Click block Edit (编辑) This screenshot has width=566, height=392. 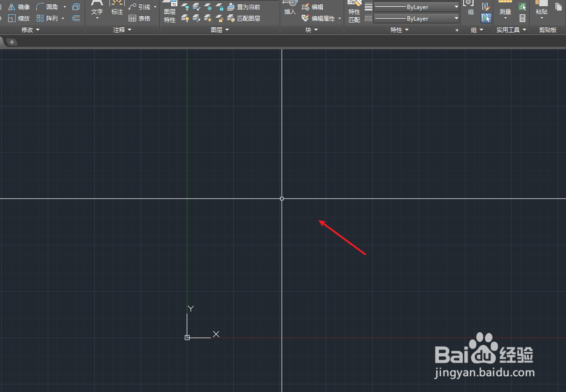(313, 7)
